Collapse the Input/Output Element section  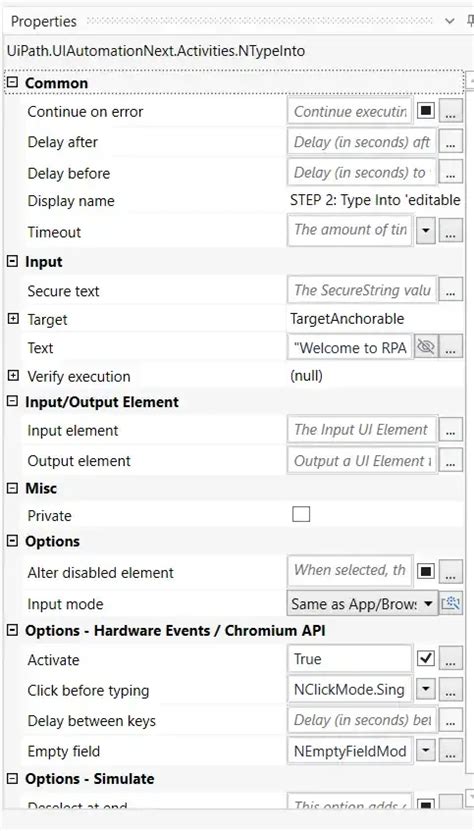click(13, 402)
